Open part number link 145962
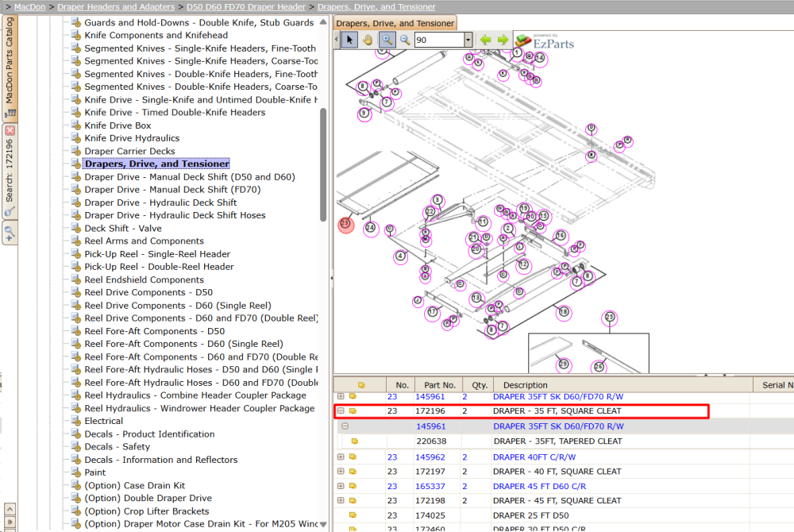 430,457
